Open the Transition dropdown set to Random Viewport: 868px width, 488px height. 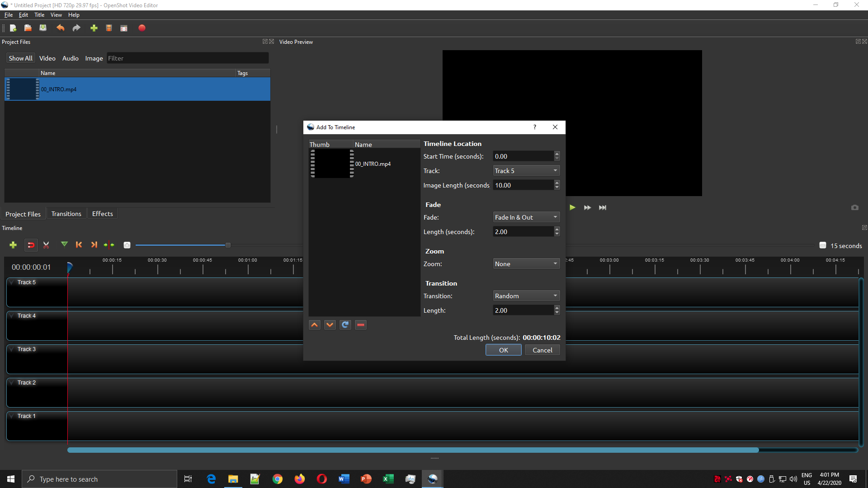point(526,296)
